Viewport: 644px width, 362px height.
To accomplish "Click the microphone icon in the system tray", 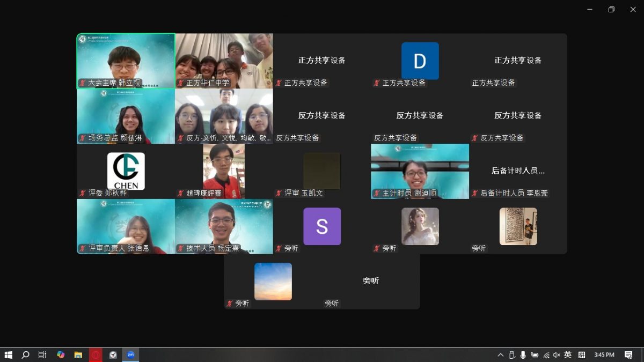I will [523, 354].
